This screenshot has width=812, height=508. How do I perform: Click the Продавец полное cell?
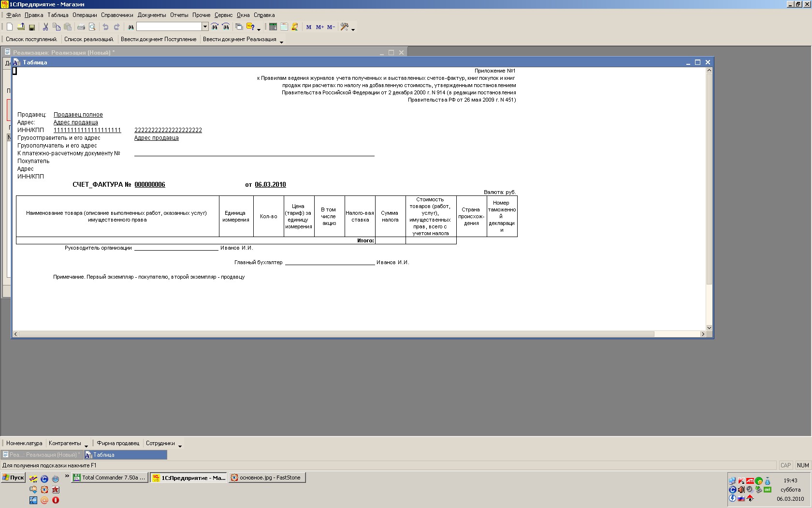[78, 115]
